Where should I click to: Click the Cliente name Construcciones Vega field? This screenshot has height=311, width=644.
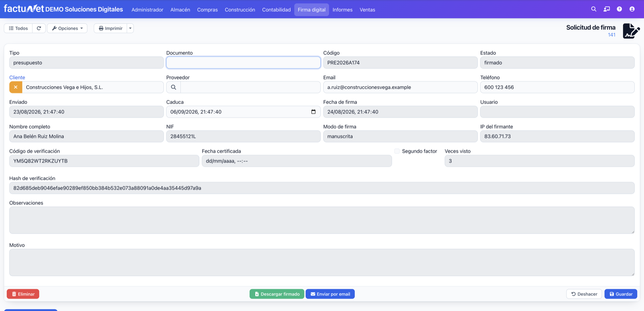pos(93,87)
